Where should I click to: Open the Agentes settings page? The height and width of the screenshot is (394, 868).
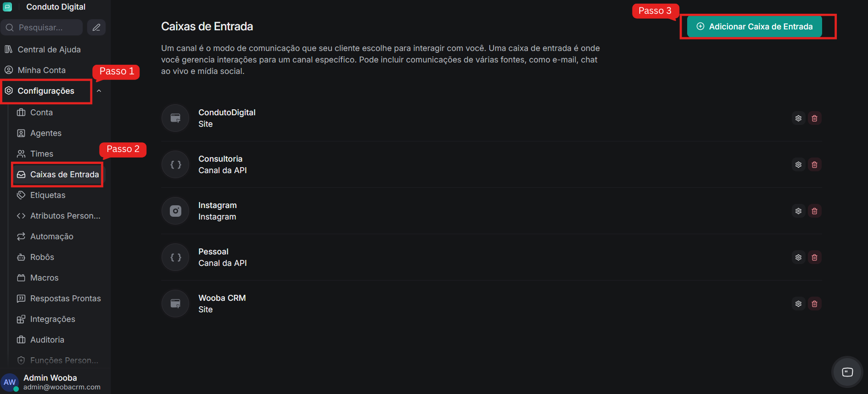(45, 133)
